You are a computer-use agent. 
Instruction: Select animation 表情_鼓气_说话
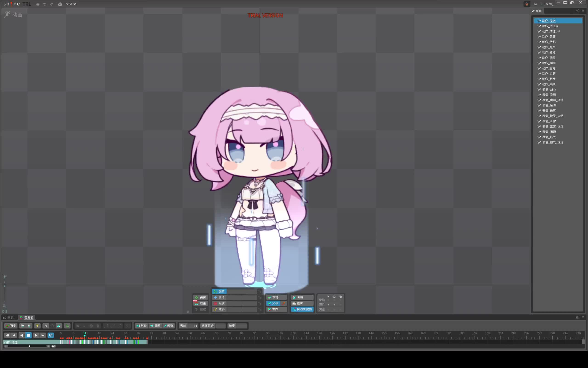coord(558,142)
